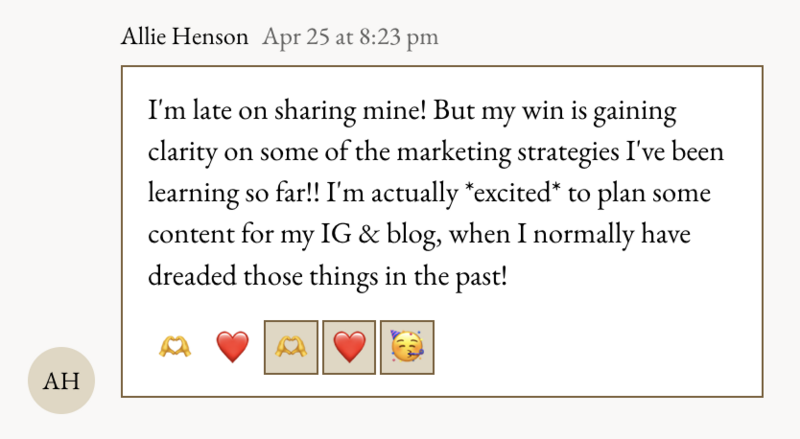Click the phrase "marketing strategies"

point(508,152)
